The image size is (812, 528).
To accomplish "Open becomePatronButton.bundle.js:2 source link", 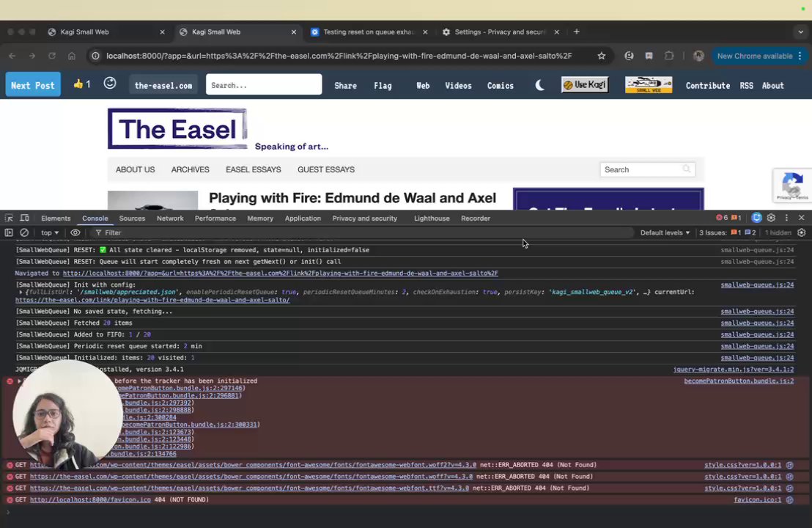I will coord(739,381).
